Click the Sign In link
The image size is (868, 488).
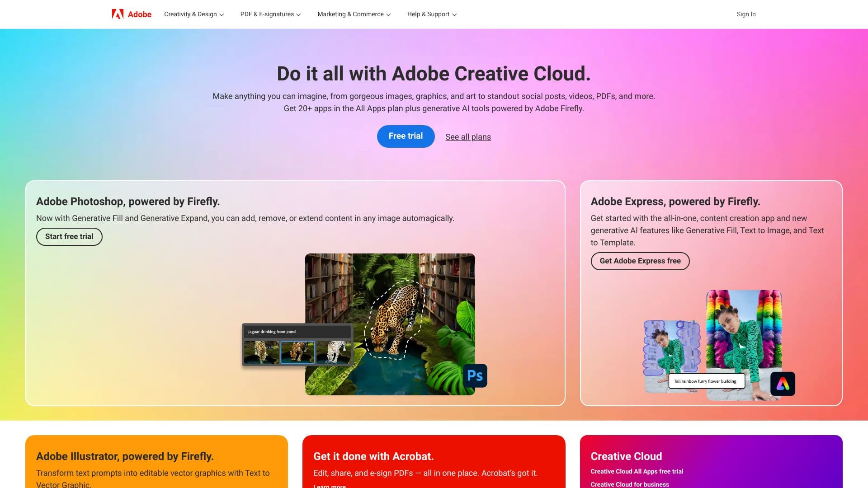[745, 14]
